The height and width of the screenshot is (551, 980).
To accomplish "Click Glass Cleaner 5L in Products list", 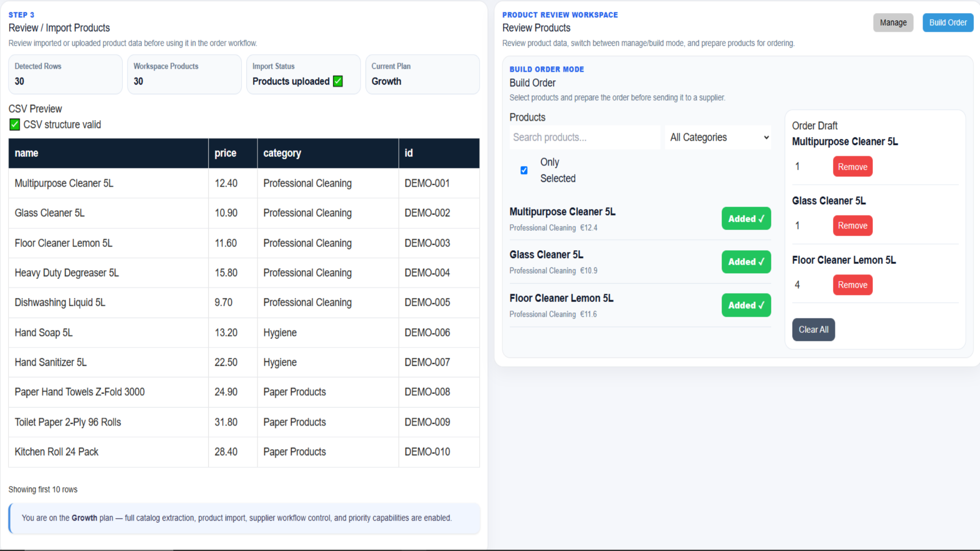I will tap(546, 254).
